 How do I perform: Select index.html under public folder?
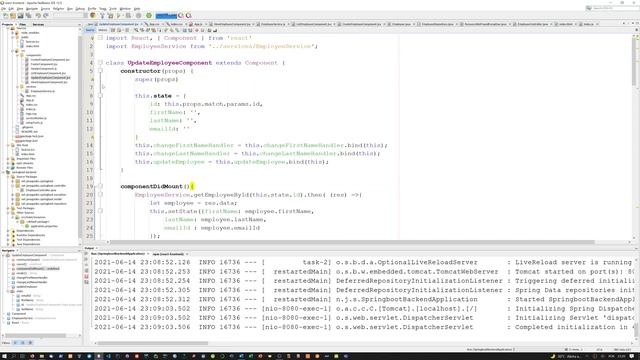tap(33, 46)
